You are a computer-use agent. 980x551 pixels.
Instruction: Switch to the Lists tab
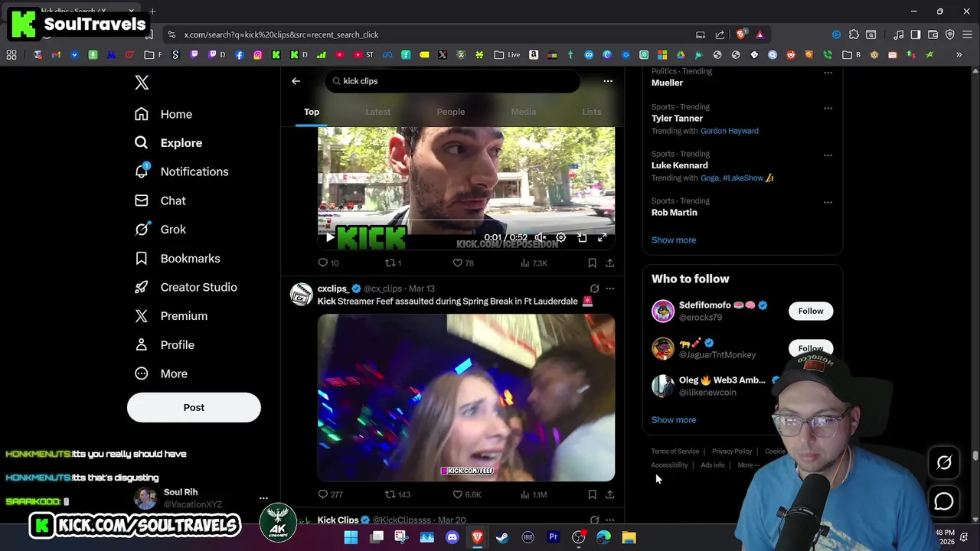pyautogui.click(x=592, y=112)
